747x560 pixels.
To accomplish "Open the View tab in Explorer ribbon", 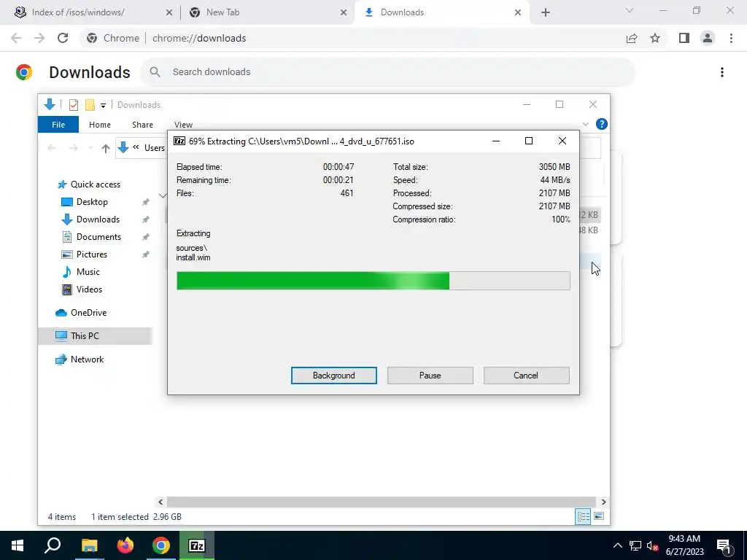I will click(183, 124).
